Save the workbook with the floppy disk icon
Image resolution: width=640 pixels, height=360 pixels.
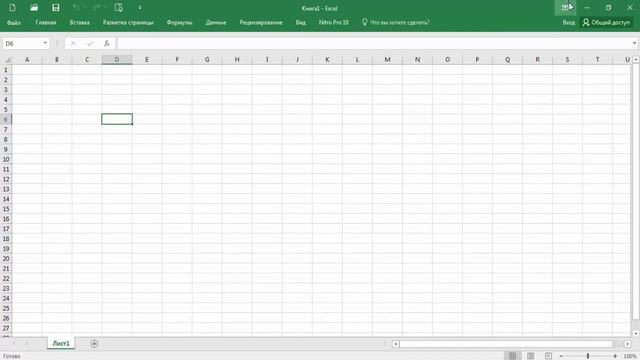56,7
